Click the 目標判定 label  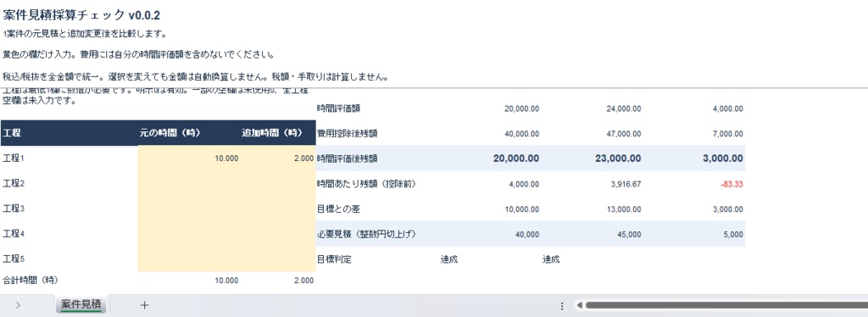coord(334,259)
